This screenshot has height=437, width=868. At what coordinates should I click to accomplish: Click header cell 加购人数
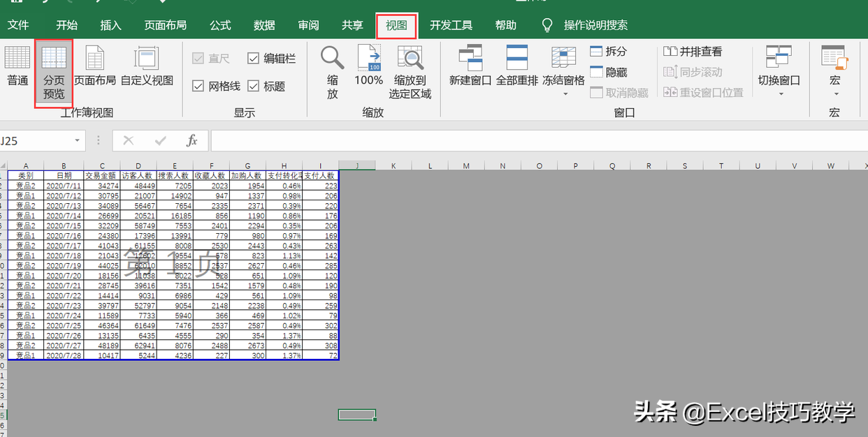(x=247, y=175)
